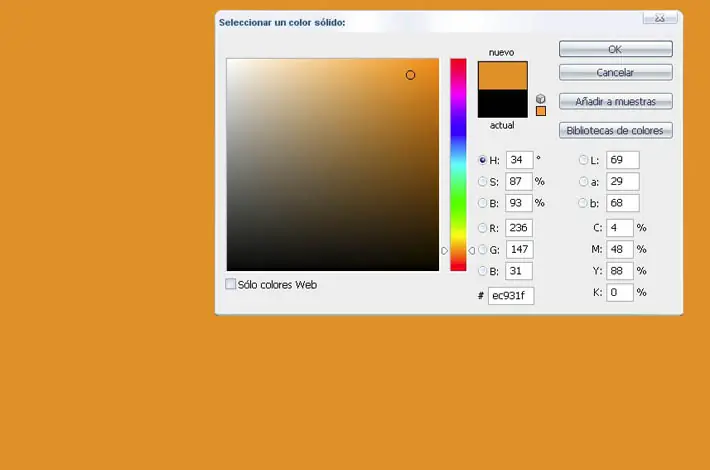Click the 'nuevo' label above the swatch
710x470 pixels.
[x=501, y=53]
